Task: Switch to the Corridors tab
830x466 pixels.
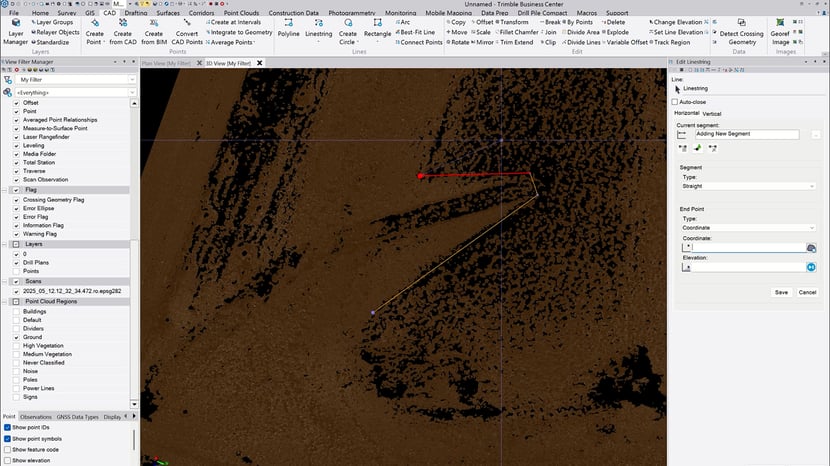Action: click(201, 13)
